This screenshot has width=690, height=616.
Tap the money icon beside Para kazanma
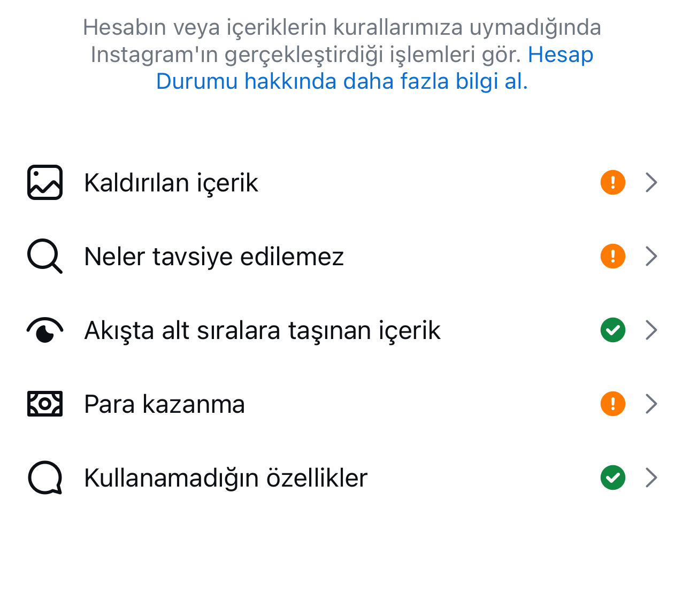pos(45,404)
